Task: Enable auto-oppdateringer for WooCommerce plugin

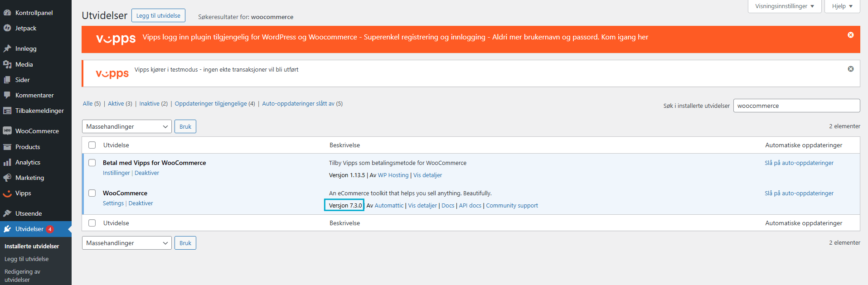Action: point(799,193)
